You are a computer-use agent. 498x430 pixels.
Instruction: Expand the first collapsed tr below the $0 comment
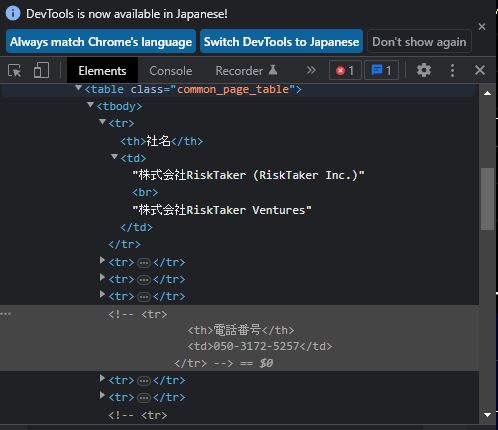[103, 379]
